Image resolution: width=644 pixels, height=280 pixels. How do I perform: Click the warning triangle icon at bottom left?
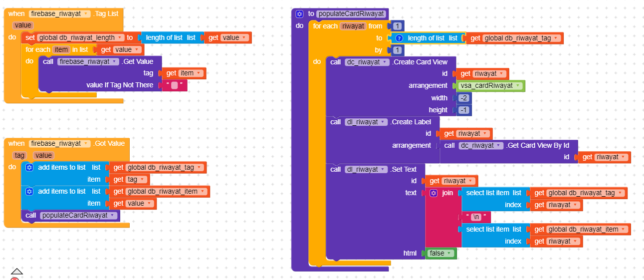[x=16, y=272]
